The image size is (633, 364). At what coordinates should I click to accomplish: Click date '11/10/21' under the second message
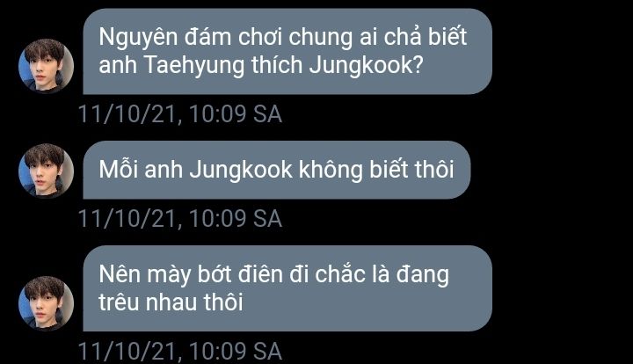point(127,219)
